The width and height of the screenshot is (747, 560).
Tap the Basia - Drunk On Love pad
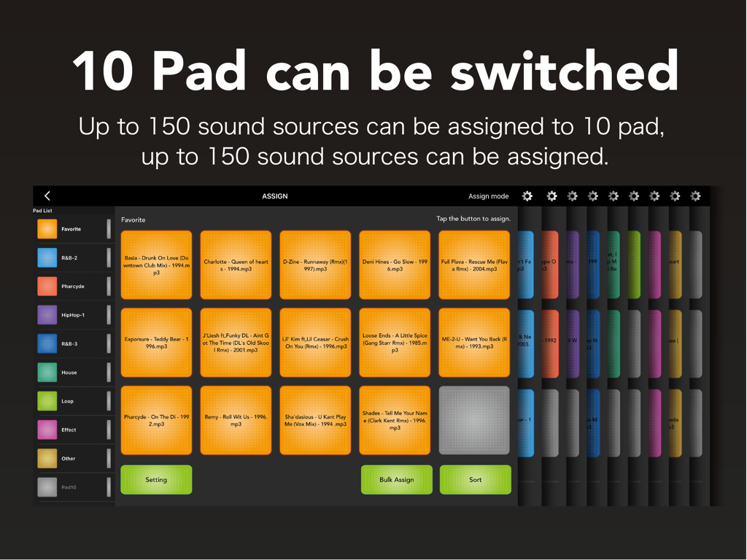156,265
